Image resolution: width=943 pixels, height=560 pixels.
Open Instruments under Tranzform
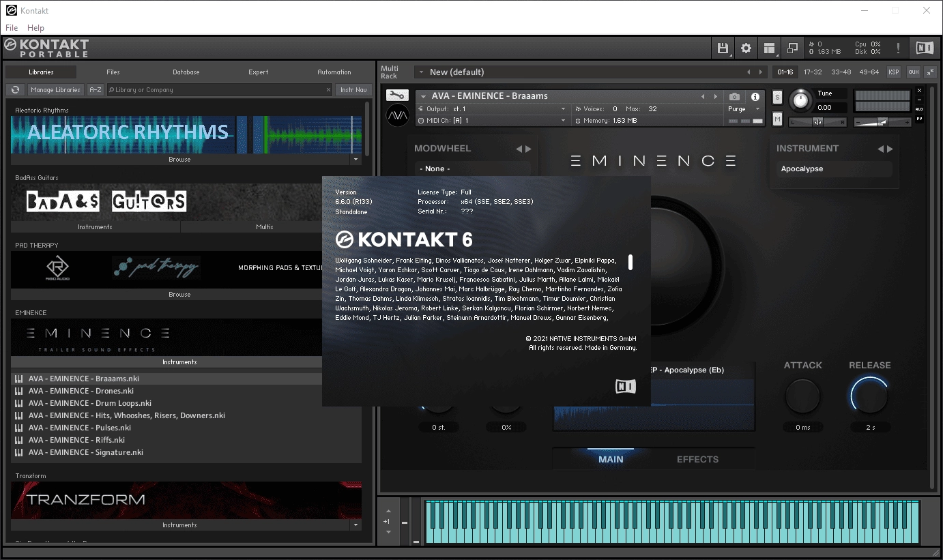[180, 525]
